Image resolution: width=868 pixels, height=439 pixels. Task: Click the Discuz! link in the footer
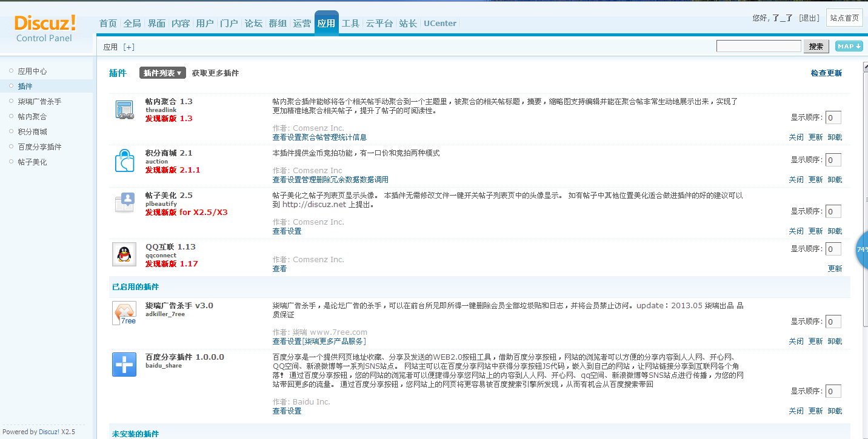click(49, 432)
